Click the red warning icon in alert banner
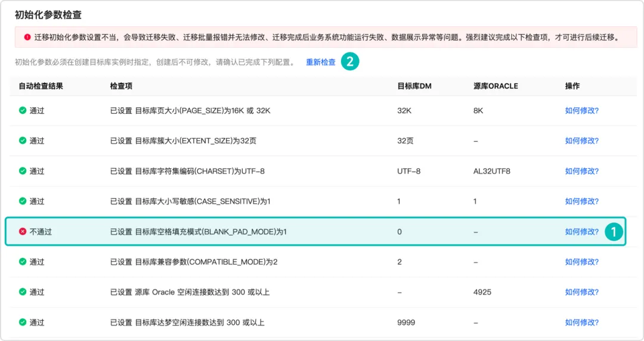The image size is (644, 341). coord(27,37)
